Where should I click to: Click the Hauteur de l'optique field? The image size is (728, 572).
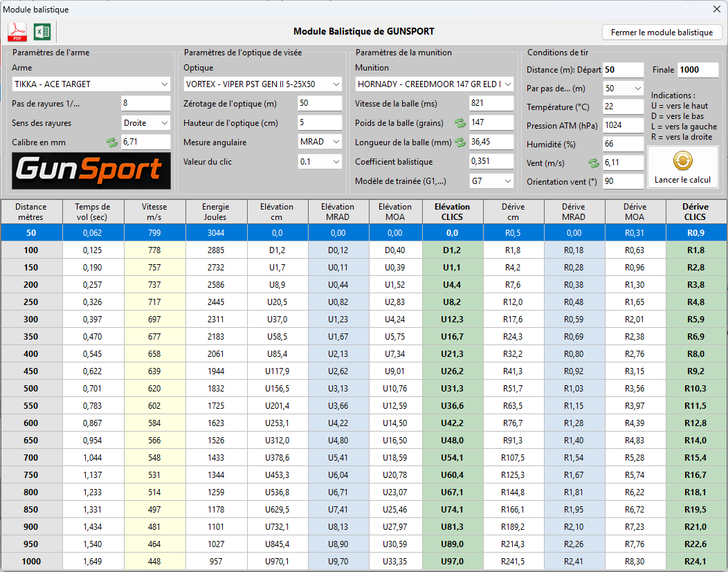320,122
